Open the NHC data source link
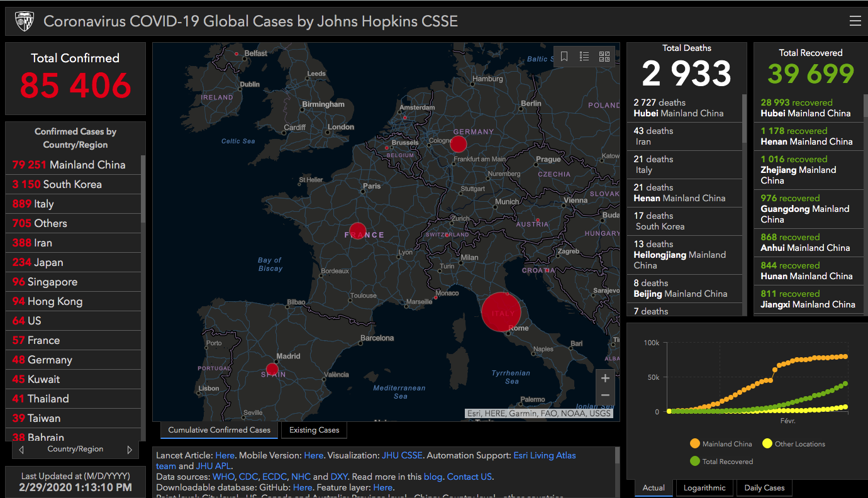This screenshot has height=498, width=868. [301, 477]
